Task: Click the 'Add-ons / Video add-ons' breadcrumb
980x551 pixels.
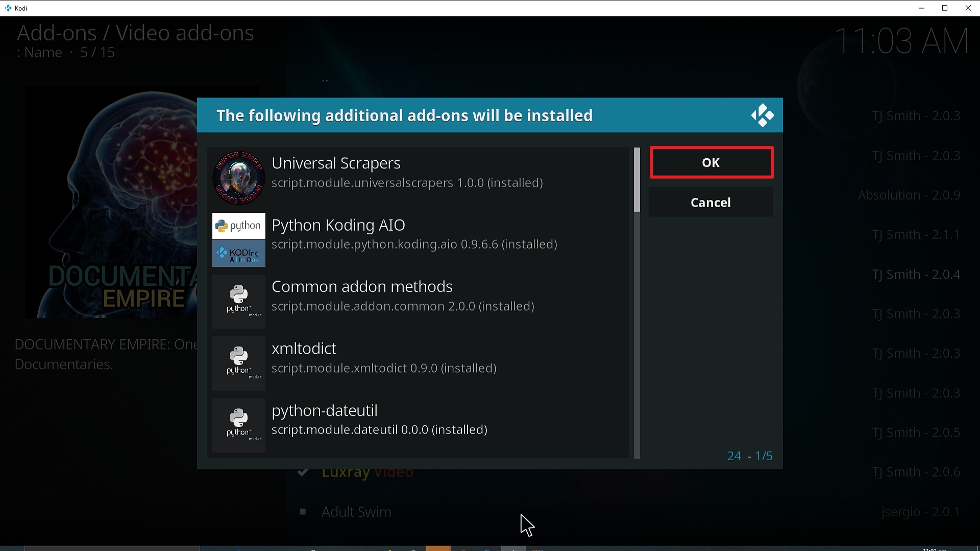Action: pyautogui.click(x=135, y=33)
